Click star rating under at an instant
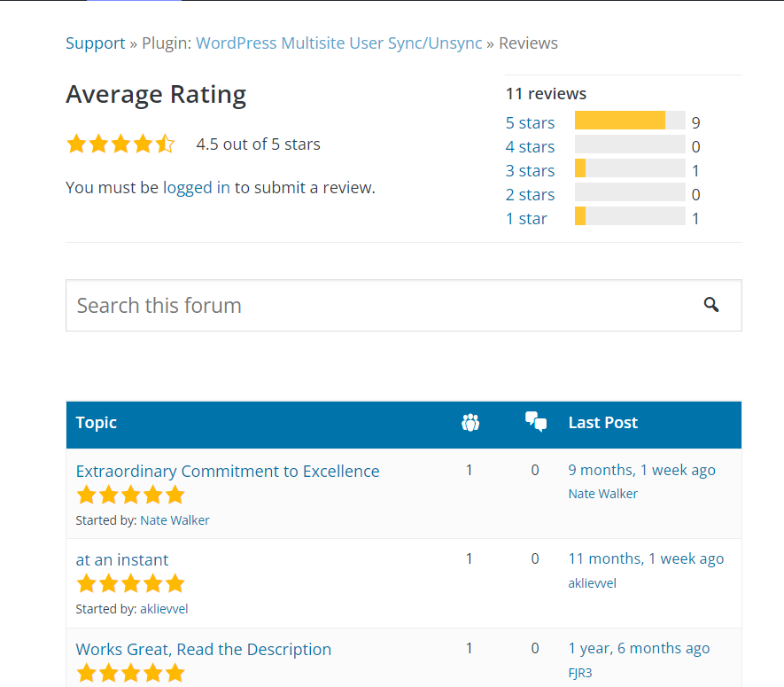The width and height of the screenshot is (784, 687). tap(130, 583)
